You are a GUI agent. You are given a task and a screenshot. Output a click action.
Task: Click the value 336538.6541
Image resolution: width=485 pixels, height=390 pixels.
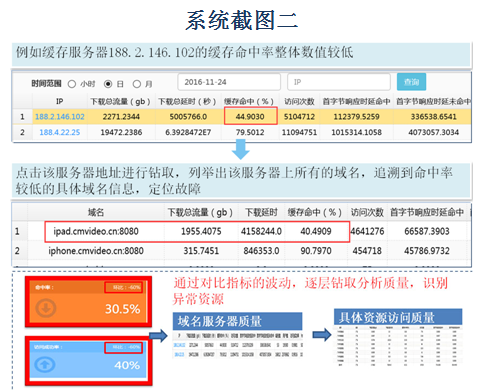point(433,117)
